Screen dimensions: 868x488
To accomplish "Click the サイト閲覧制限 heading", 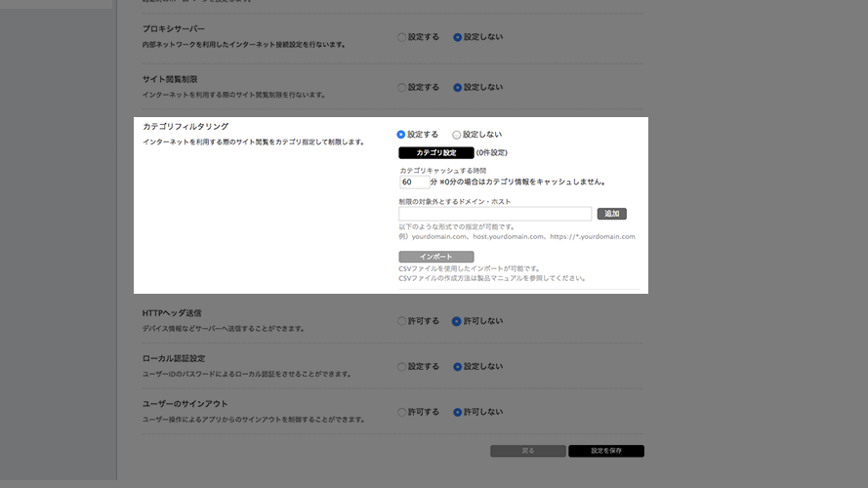I will pyautogui.click(x=169, y=79).
